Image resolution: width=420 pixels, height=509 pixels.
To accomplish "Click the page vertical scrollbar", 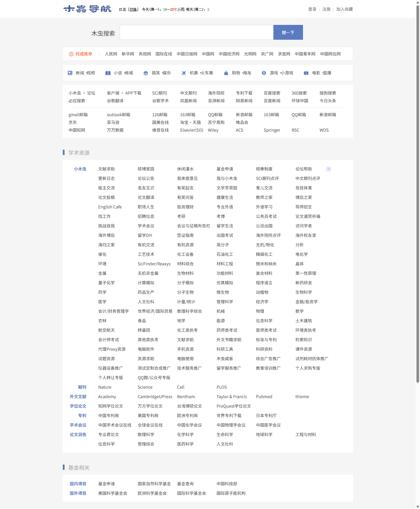I will pyautogui.click(x=418, y=193).
